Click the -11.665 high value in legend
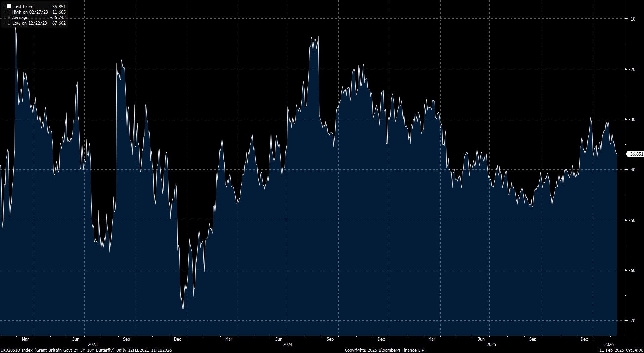The width and height of the screenshot is (644, 353). (58, 12)
